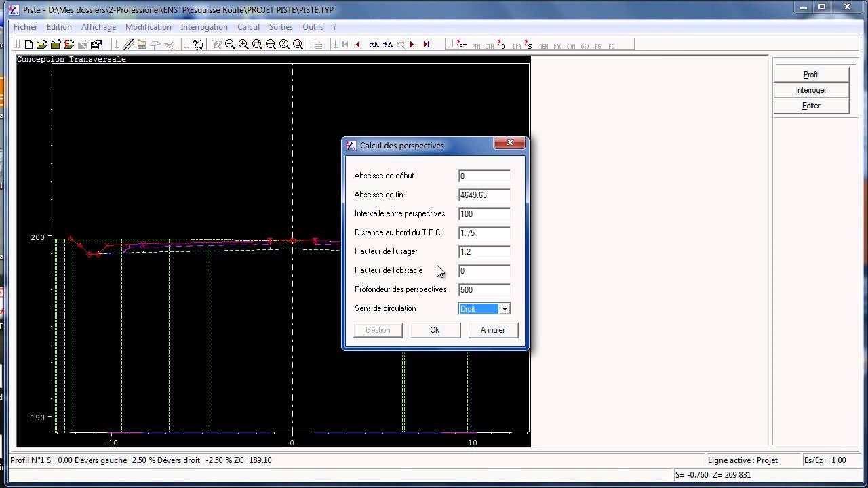This screenshot has width=868, height=488.
Task: Click Profondeur des perspectives field
Action: click(484, 290)
